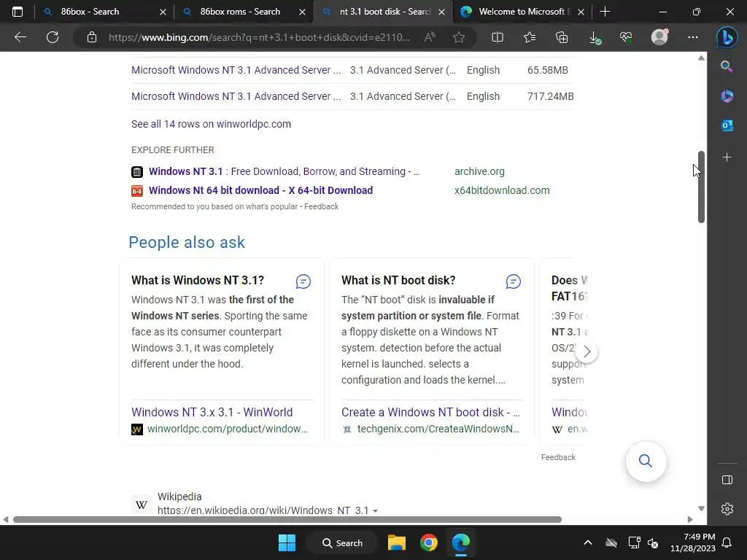Open clock showing 7:49 PM
The width and height of the screenshot is (747, 560).
click(693, 542)
